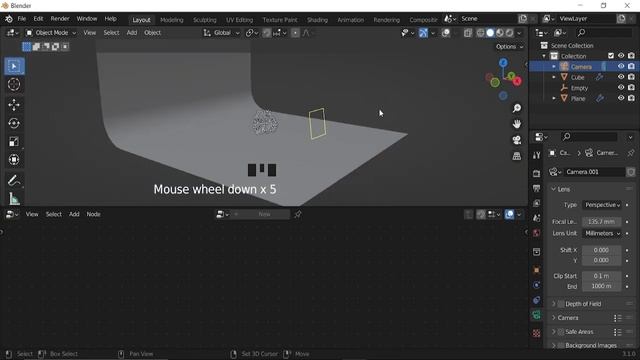The image size is (640, 360).
Task: Open the Global transform orientation dropdown
Action: point(222,33)
